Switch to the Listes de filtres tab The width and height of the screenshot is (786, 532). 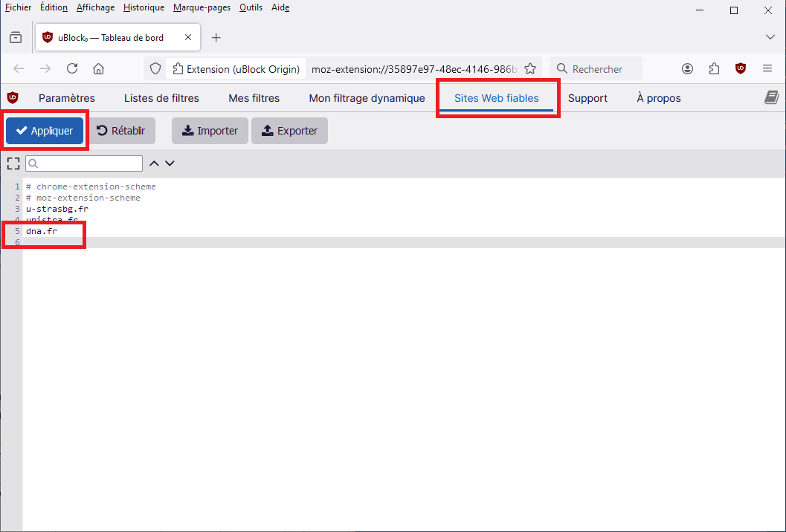161,98
